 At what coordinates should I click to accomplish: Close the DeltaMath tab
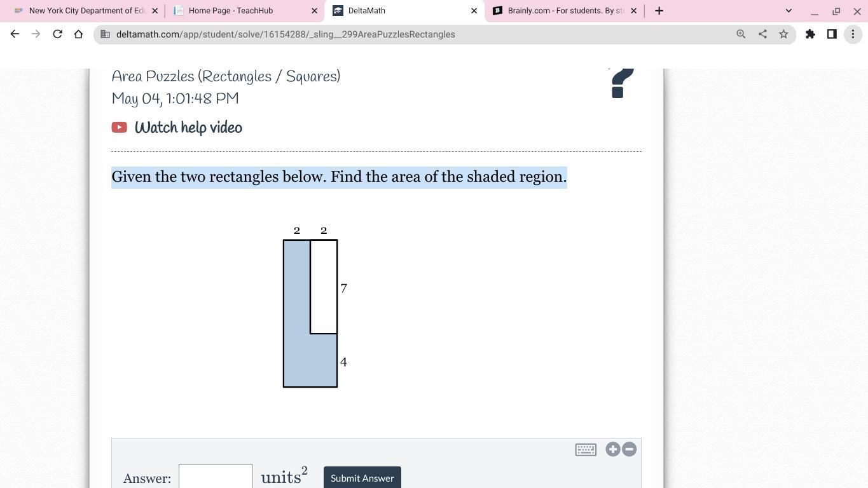[474, 11]
